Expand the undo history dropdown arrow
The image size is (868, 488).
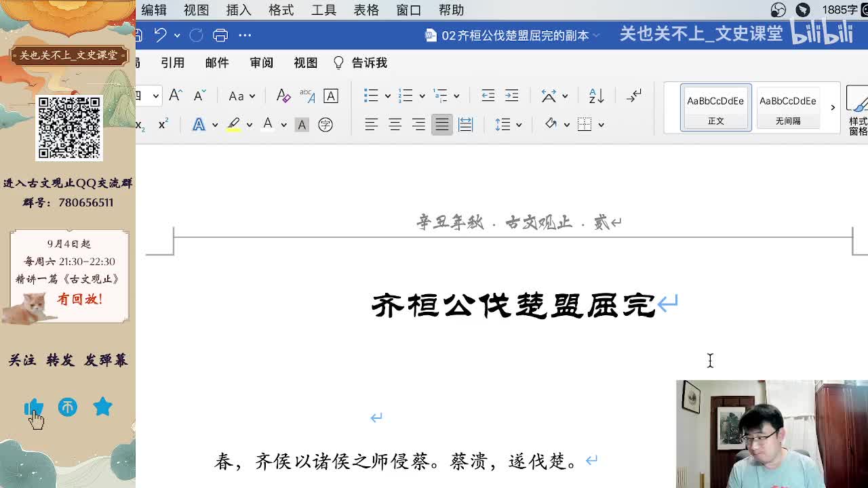pyautogui.click(x=177, y=35)
